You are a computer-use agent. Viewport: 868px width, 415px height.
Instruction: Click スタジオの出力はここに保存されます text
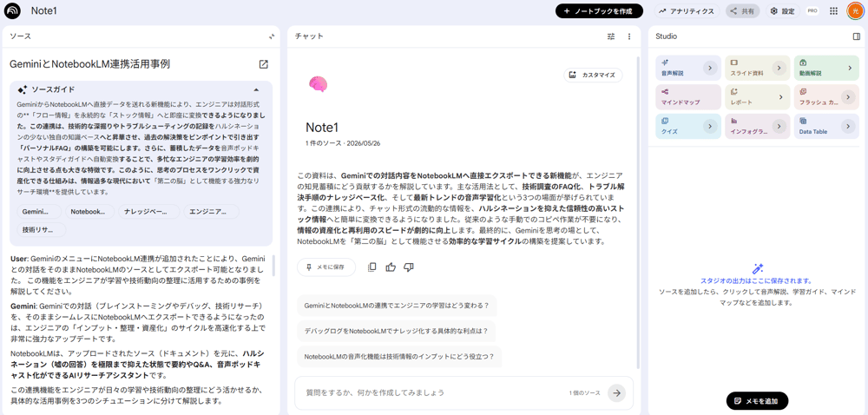click(756, 281)
